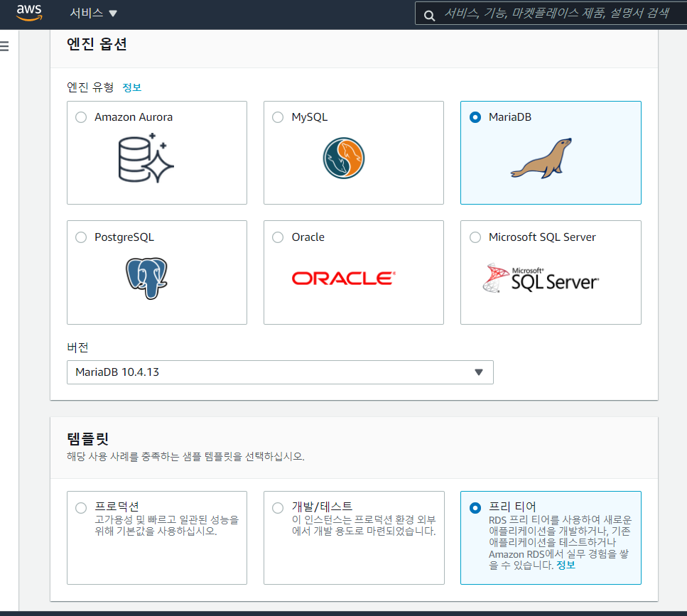Open the 서비스 services menu

pyautogui.click(x=93, y=13)
